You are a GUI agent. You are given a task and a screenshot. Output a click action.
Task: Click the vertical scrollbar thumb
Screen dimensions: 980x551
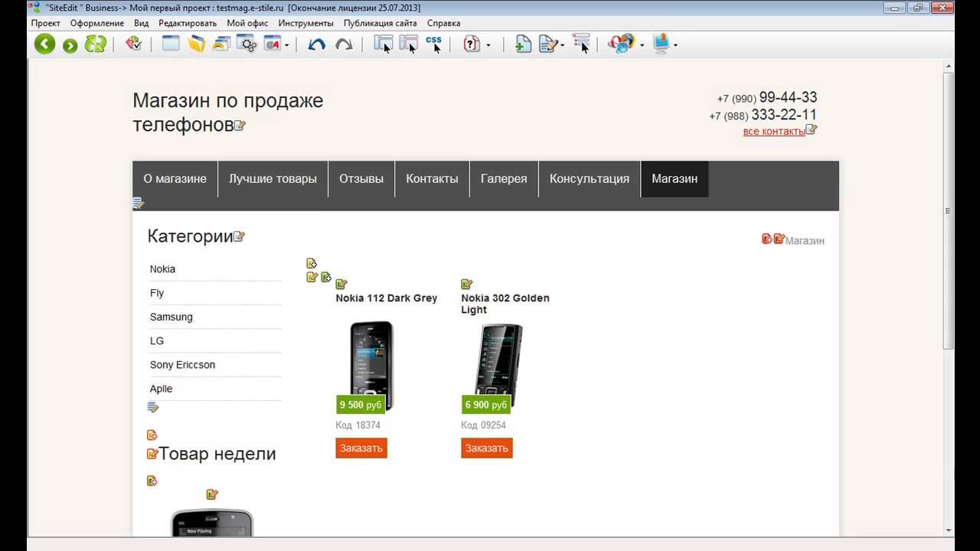(949, 210)
